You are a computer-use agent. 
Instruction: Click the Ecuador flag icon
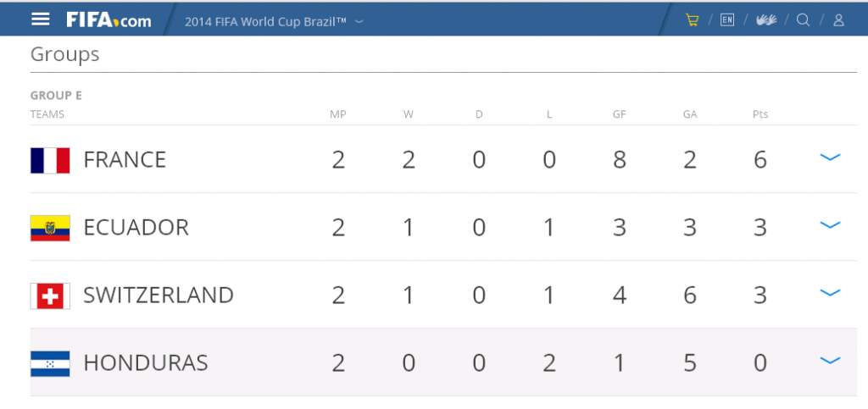pyautogui.click(x=50, y=229)
